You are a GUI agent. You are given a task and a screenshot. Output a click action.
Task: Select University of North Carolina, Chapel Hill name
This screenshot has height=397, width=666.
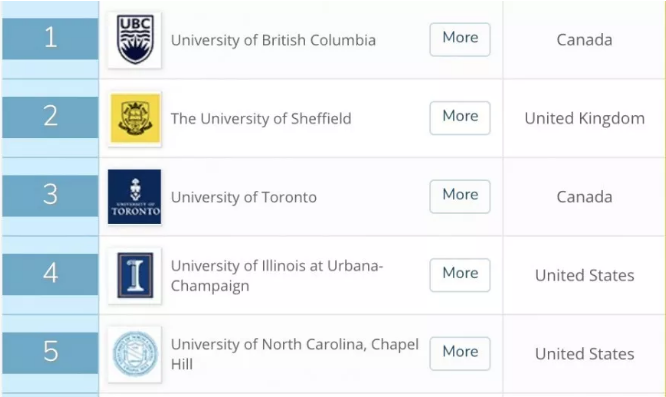(x=295, y=354)
